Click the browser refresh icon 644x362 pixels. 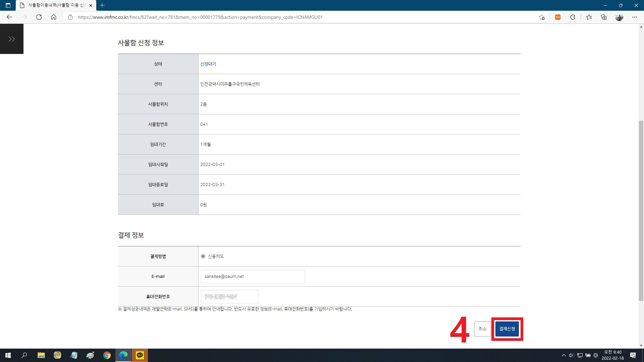[x=39, y=17]
